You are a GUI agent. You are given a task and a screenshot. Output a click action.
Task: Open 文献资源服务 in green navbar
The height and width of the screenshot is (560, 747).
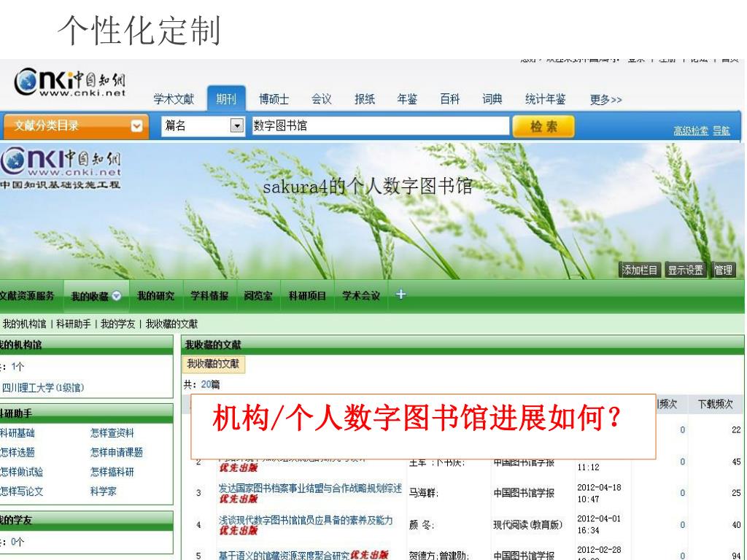click(x=27, y=296)
